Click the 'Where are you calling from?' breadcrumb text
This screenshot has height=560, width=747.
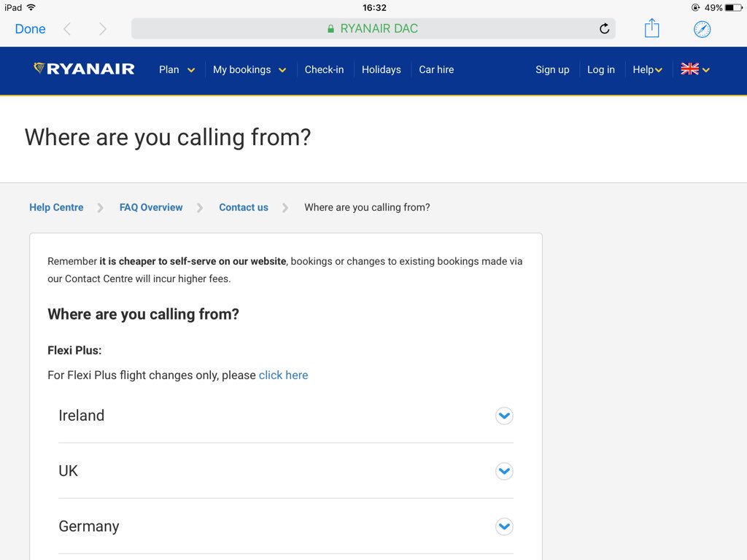tap(367, 207)
